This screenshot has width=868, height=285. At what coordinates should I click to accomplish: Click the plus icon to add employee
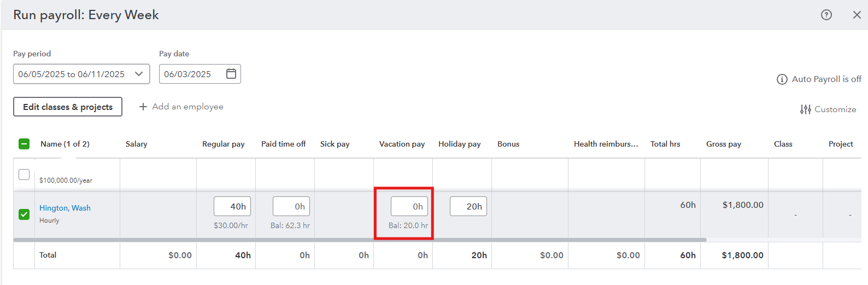pyautogui.click(x=143, y=107)
